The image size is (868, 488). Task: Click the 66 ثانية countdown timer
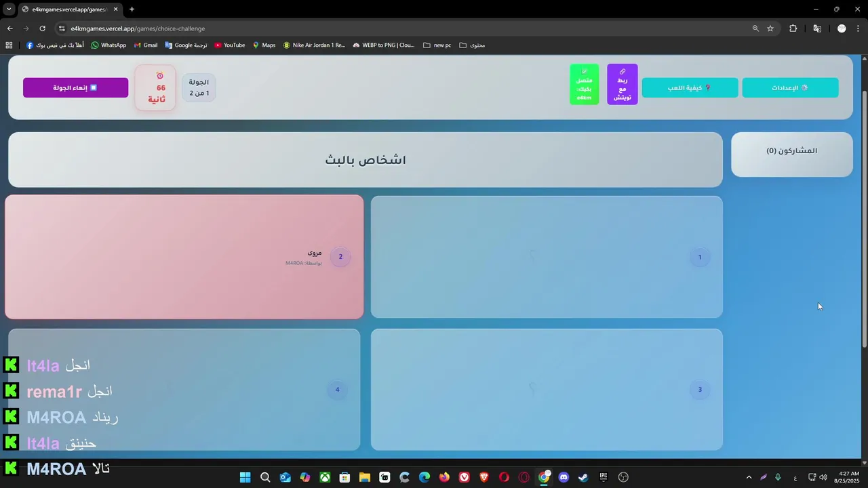point(155,87)
